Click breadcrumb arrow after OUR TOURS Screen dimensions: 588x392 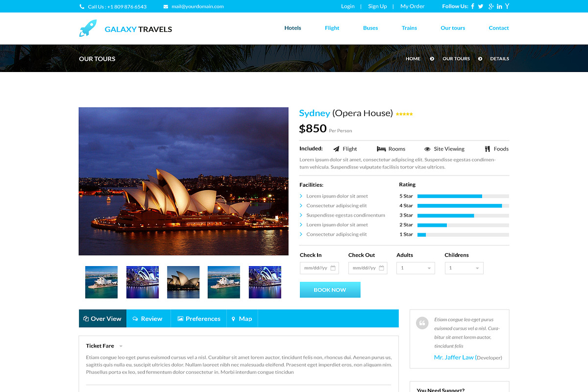coord(480,59)
